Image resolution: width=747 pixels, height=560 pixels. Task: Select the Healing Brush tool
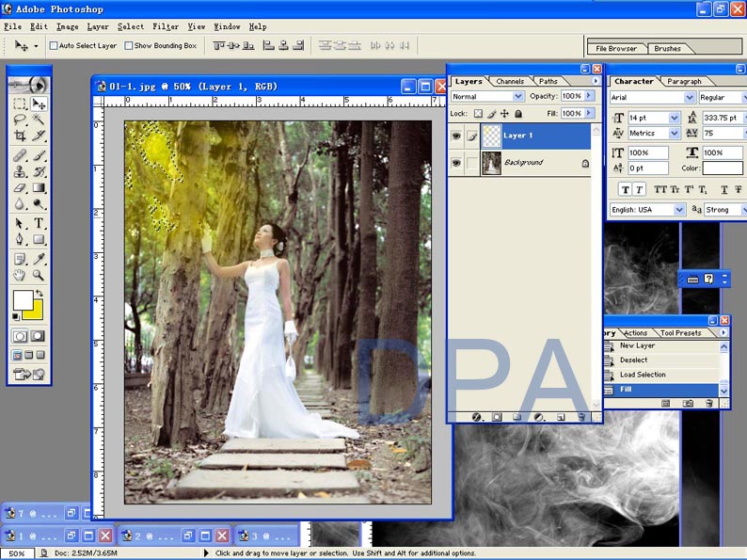(x=20, y=156)
